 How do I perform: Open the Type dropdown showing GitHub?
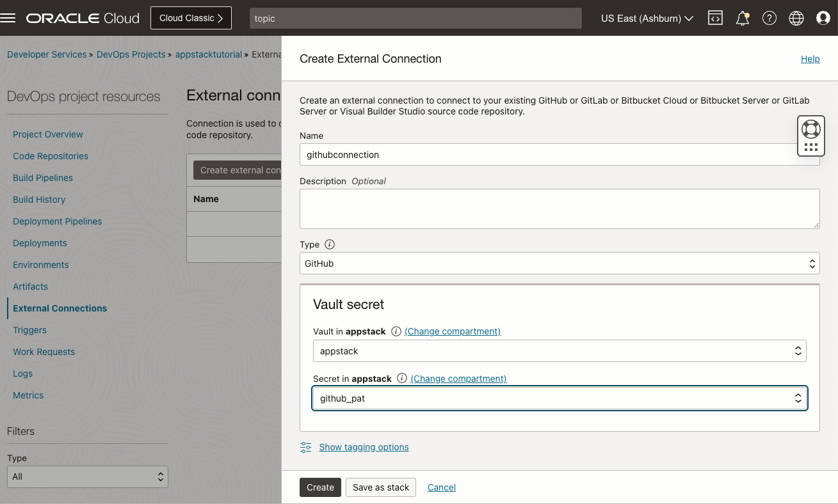pos(560,264)
